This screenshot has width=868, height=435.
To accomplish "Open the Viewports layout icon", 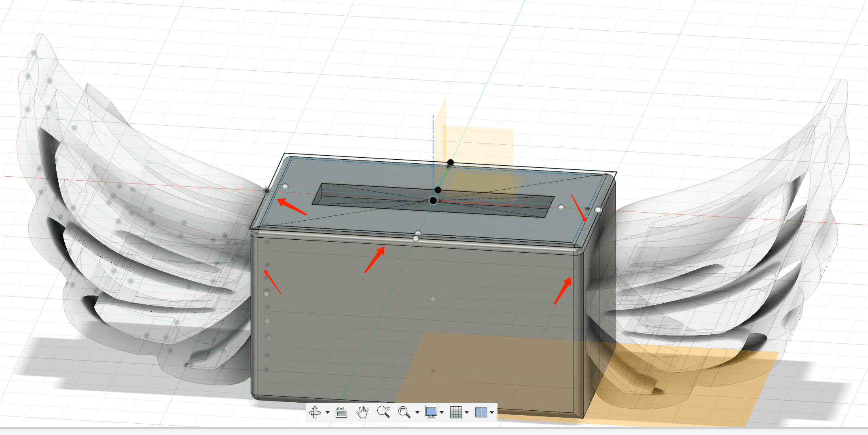I will [481, 412].
